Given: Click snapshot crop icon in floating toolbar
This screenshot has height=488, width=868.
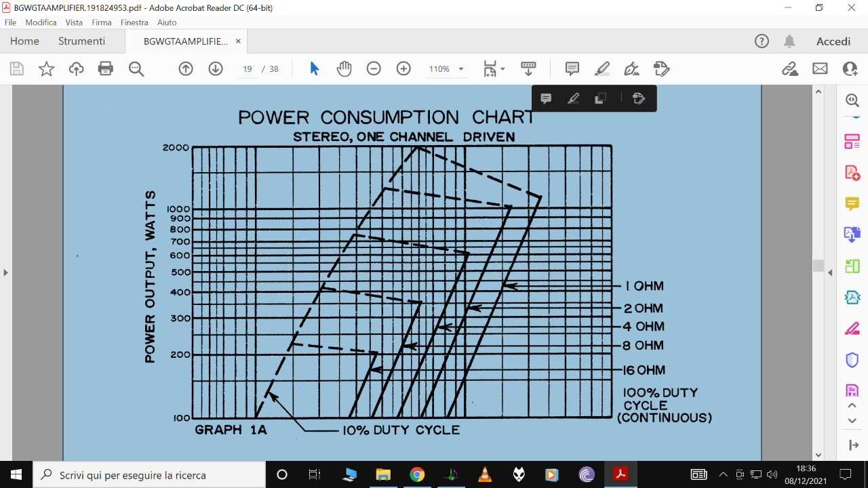Looking at the screenshot, I should (x=600, y=99).
